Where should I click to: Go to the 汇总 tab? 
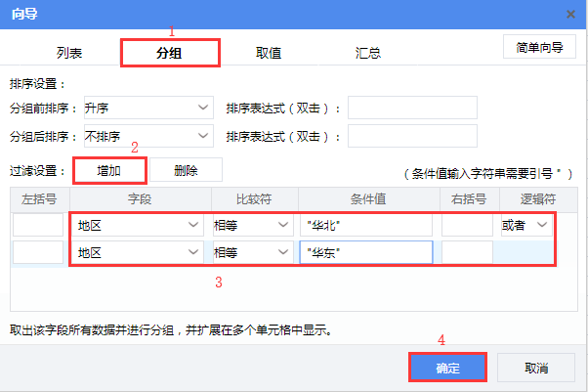pos(367,53)
